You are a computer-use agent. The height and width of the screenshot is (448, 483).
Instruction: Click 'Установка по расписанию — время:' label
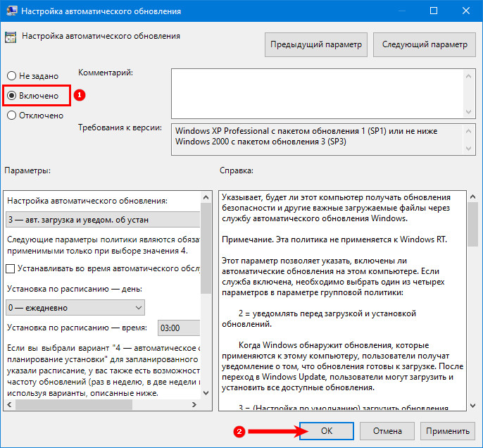pyautogui.click(x=77, y=328)
